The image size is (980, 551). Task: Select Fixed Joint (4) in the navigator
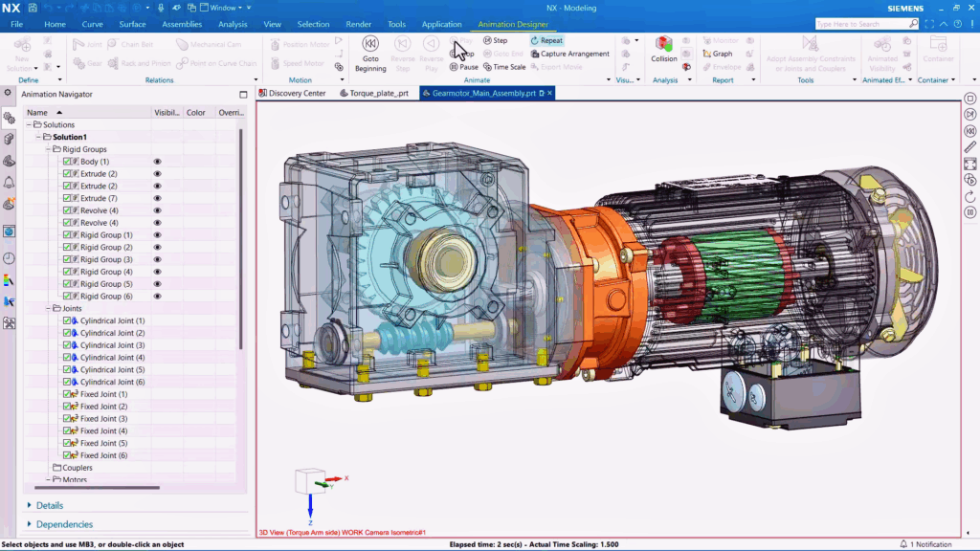click(x=103, y=431)
